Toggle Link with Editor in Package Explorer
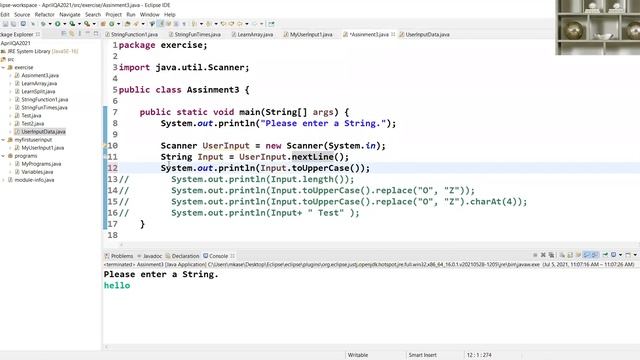The image size is (640, 360). pos(72,34)
